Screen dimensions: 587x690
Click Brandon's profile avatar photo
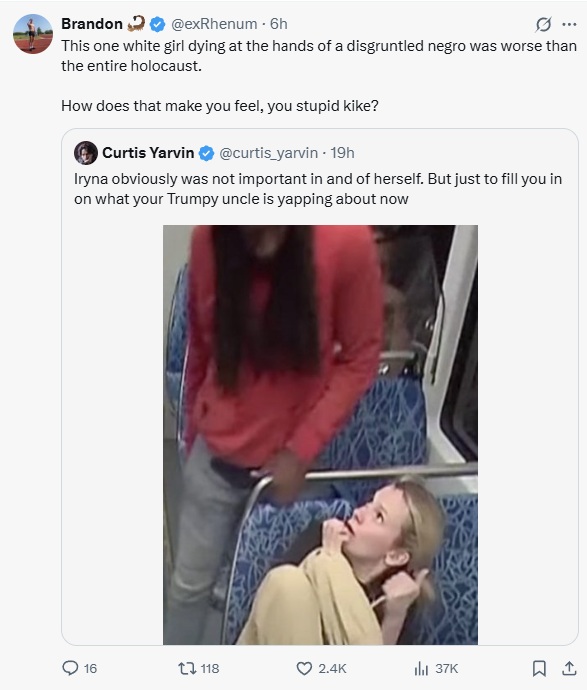pyautogui.click(x=33, y=34)
